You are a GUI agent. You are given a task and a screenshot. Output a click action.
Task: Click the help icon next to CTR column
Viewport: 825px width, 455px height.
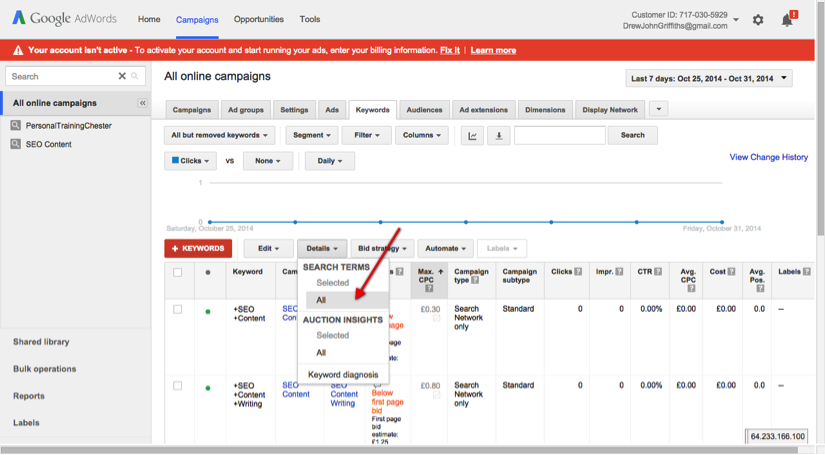pyautogui.click(x=658, y=272)
